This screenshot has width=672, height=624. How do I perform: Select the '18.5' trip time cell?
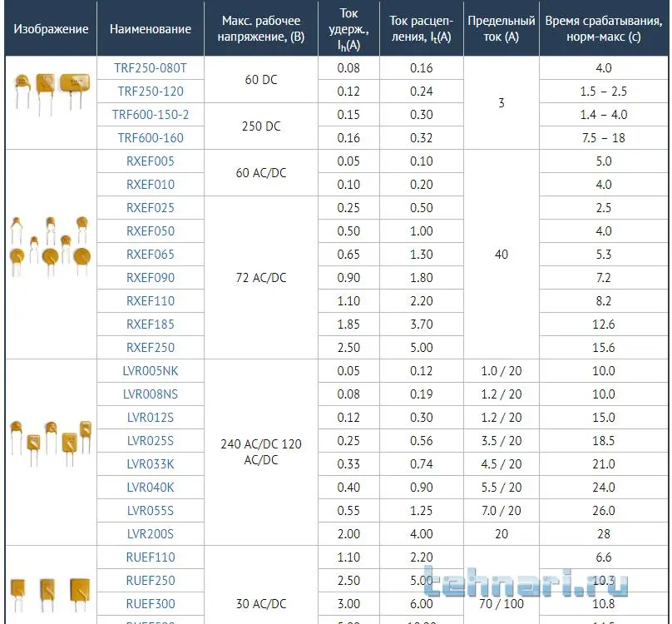[604, 441]
